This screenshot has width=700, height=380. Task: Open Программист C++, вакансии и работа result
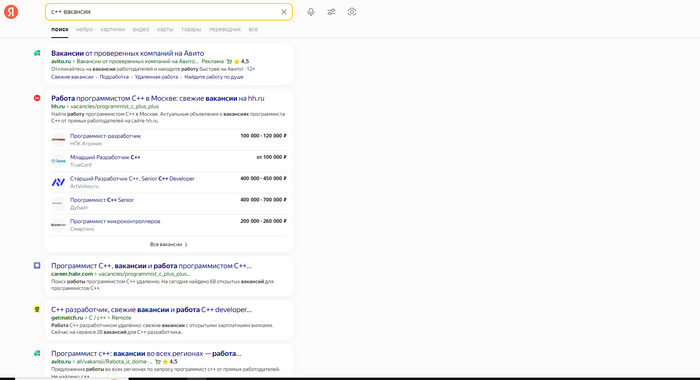pyautogui.click(x=151, y=266)
